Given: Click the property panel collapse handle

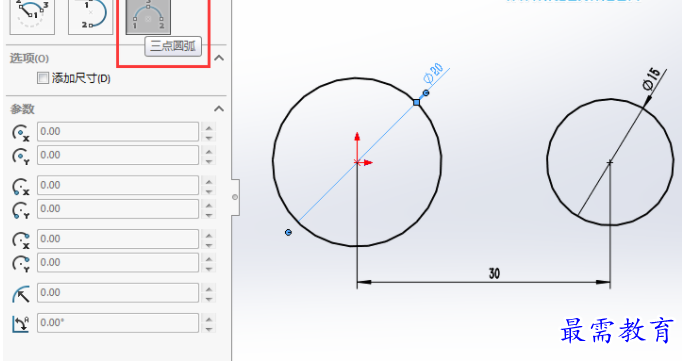Looking at the screenshot, I should click(235, 197).
